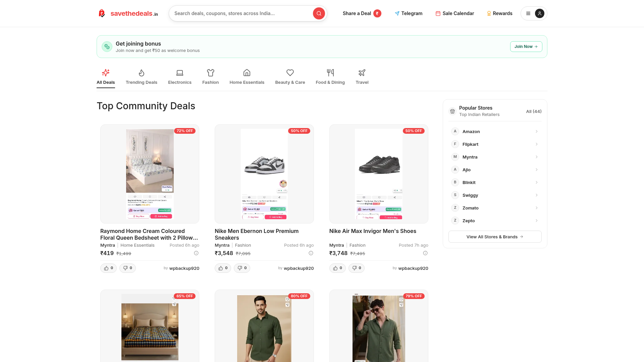Open Nike Air Max Invigor product image
Screen dimensions: 644x362
tap(379, 174)
